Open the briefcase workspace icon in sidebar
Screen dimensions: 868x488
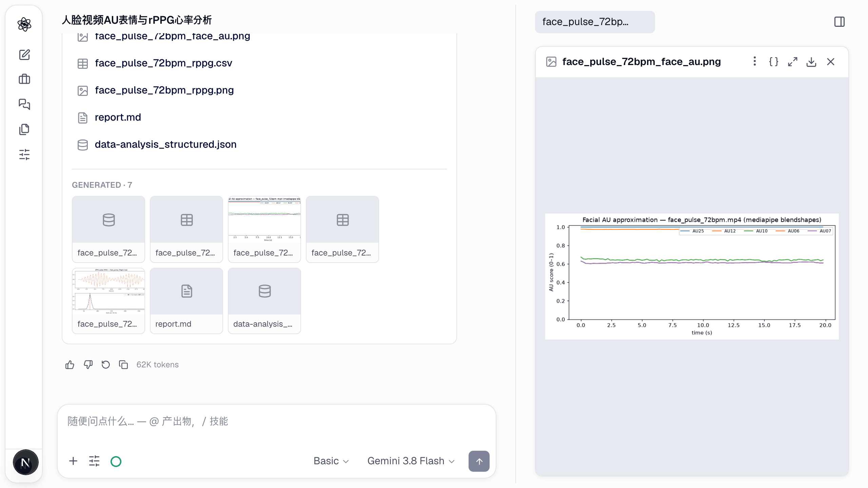(24, 79)
